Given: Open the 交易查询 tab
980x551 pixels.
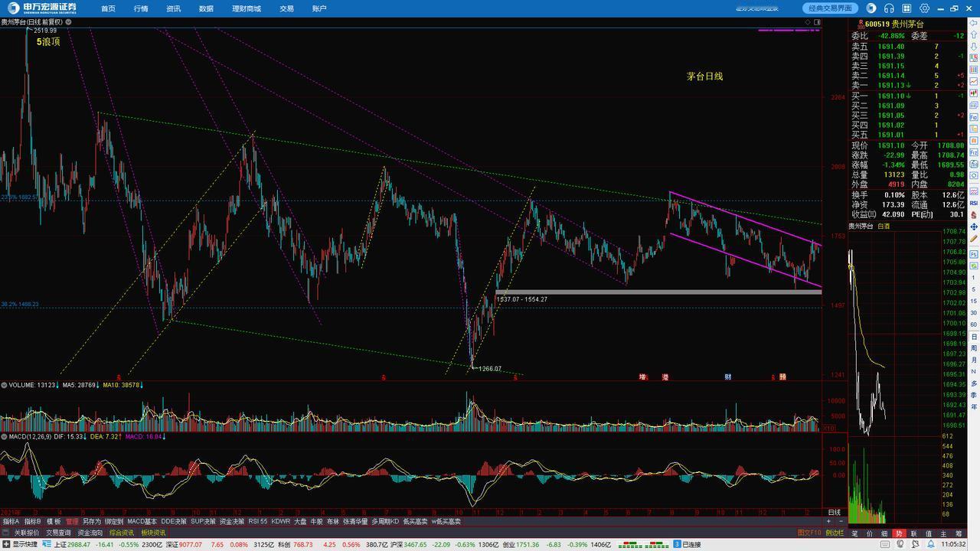Looking at the screenshot, I should [58, 533].
